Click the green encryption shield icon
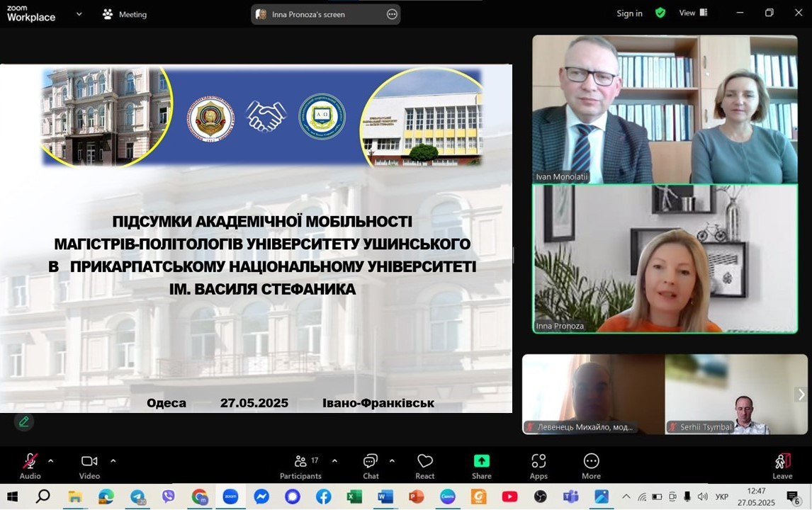 tap(660, 13)
